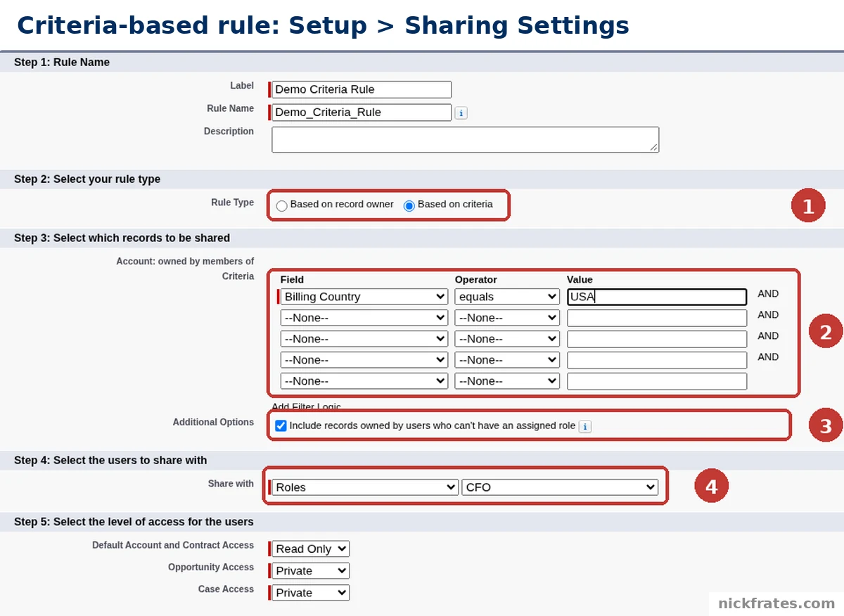Click the Value field containing USA
This screenshot has width=844, height=616.
coord(657,297)
